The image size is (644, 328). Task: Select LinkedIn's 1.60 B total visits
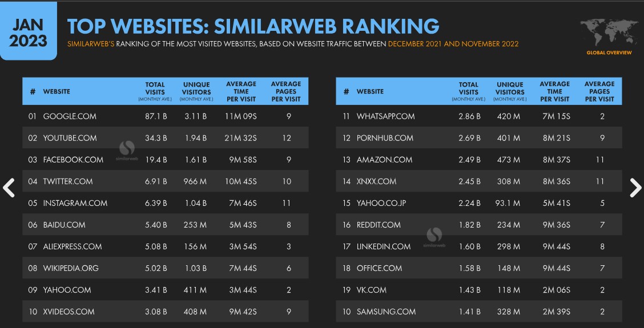[469, 247]
